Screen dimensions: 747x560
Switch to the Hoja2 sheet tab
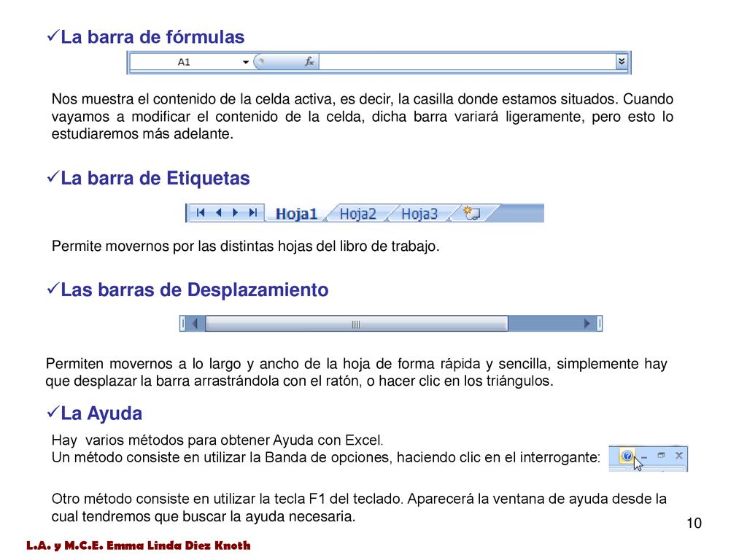point(357,214)
